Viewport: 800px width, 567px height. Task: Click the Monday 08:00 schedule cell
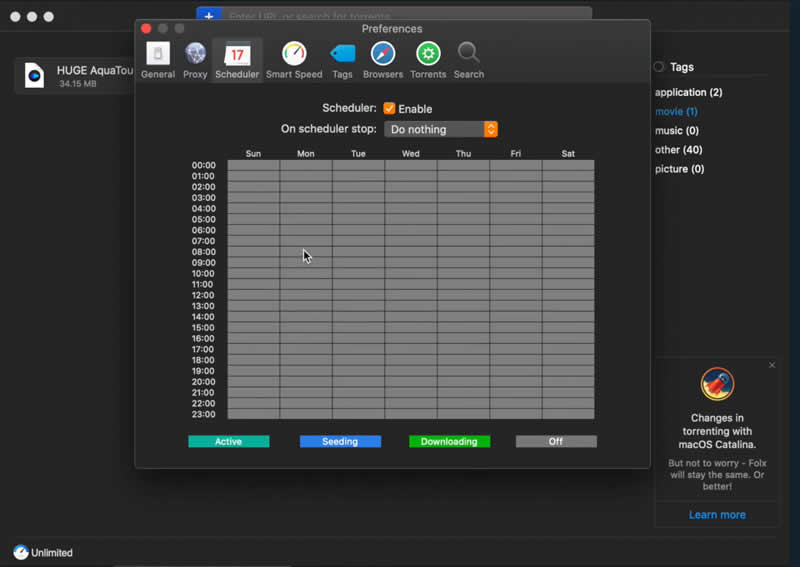306,252
